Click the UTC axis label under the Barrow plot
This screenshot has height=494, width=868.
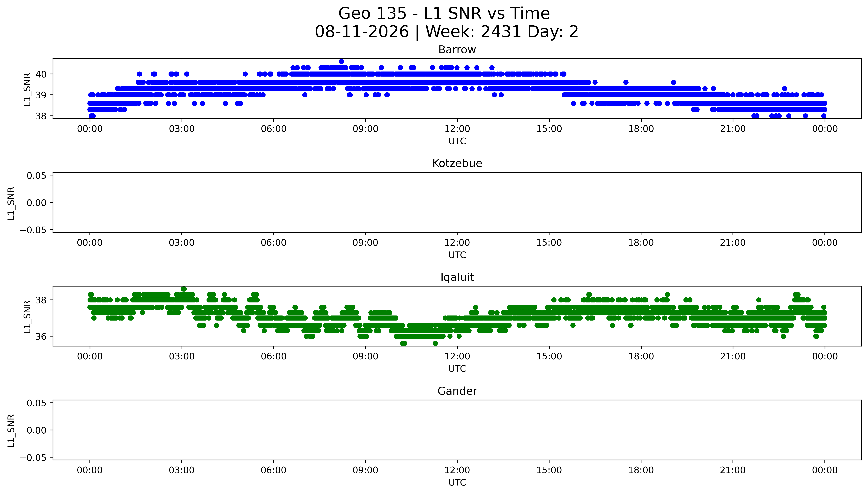coord(457,141)
